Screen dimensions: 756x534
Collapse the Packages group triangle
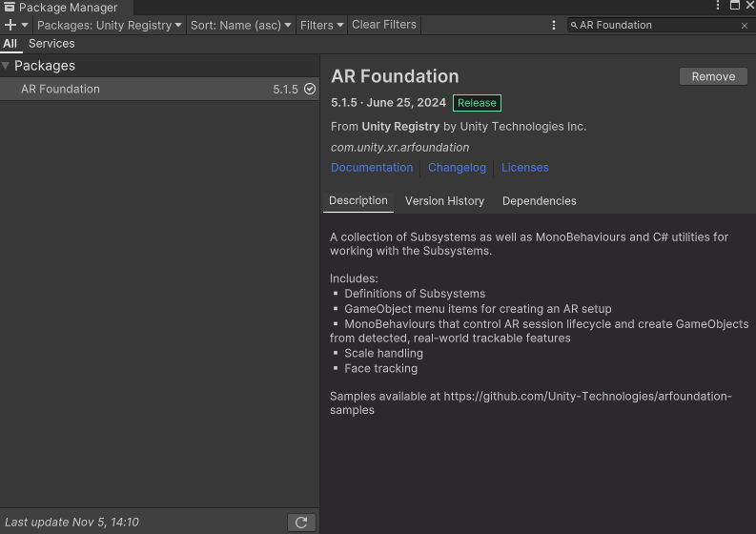(6, 66)
